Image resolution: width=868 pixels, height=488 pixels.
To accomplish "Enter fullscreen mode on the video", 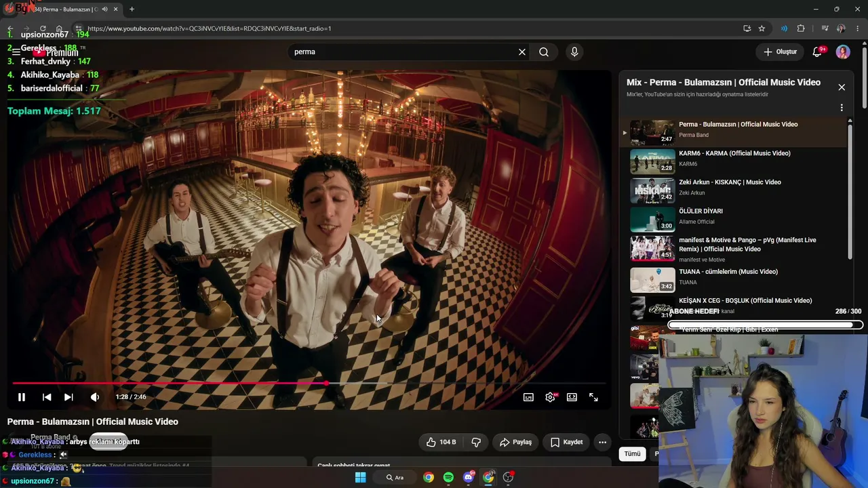I will (x=593, y=397).
